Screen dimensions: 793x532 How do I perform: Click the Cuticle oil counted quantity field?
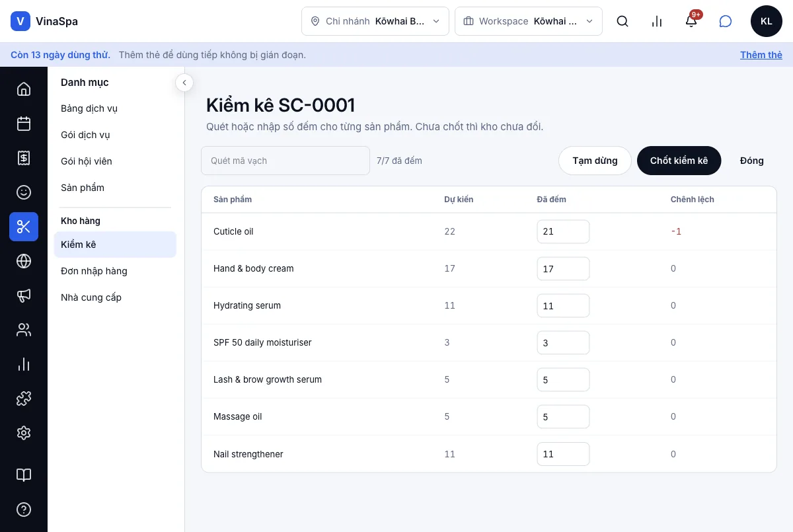click(x=563, y=231)
